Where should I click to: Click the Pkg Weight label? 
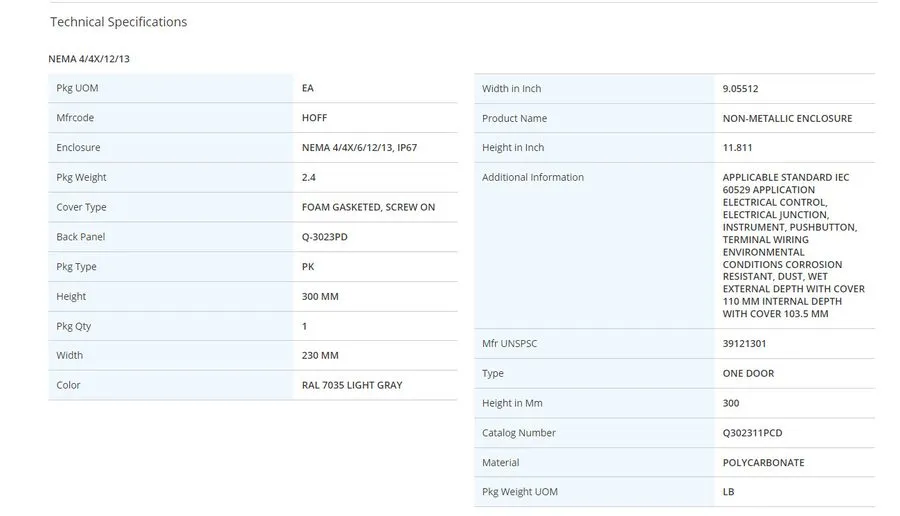coord(81,177)
